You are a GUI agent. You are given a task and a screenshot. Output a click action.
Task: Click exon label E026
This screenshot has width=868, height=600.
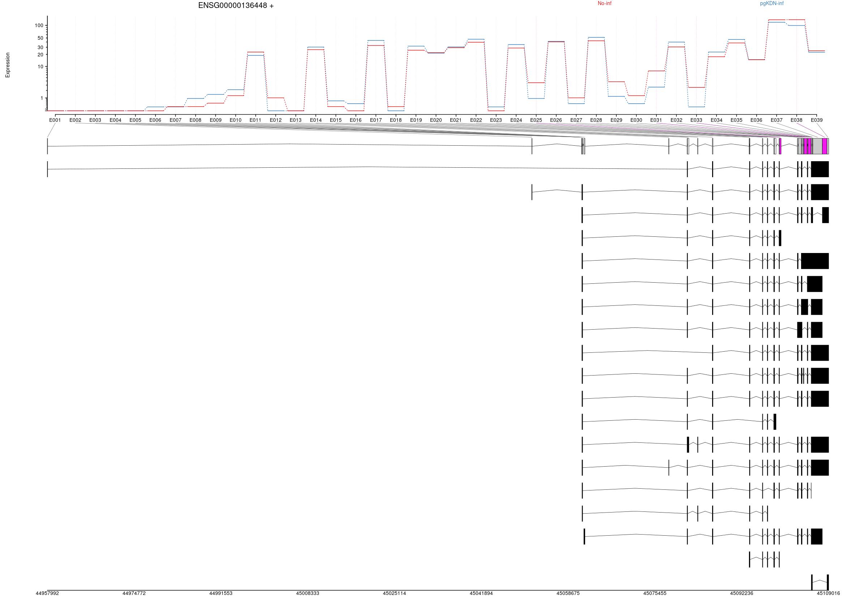coord(556,120)
